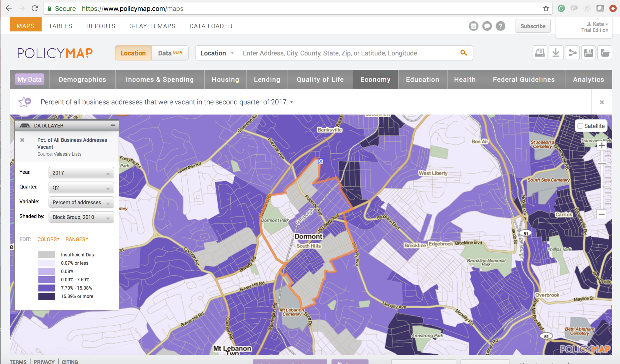
Task: Click the 15.39% or more dark swatch
Action: [47, 296]
